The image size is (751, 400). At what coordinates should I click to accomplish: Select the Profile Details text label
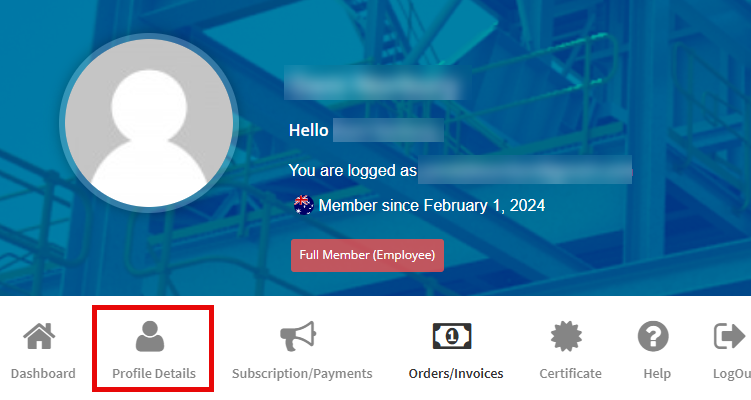tap(153, 374)
